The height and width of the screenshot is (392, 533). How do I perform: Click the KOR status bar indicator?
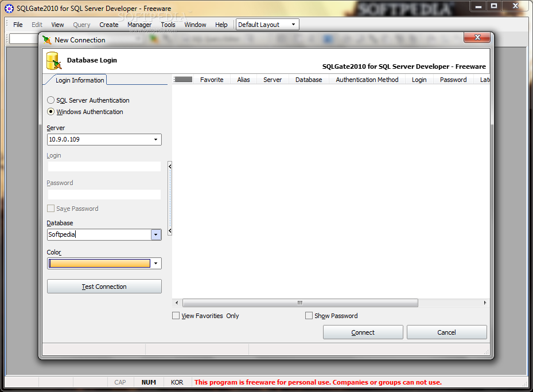click(x=177, y=382)
